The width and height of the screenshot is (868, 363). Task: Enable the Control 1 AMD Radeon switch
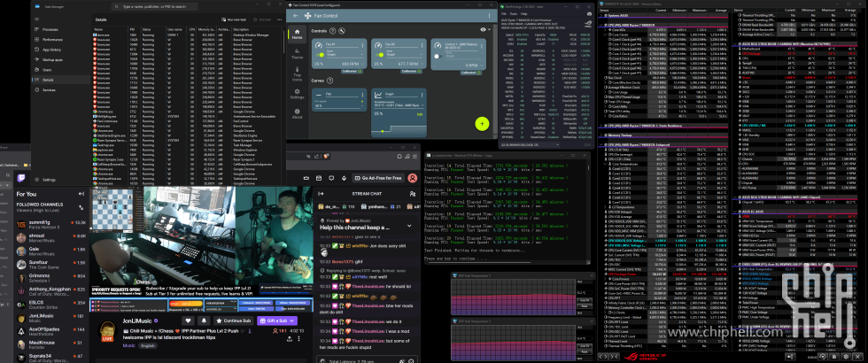pos(438,56)
